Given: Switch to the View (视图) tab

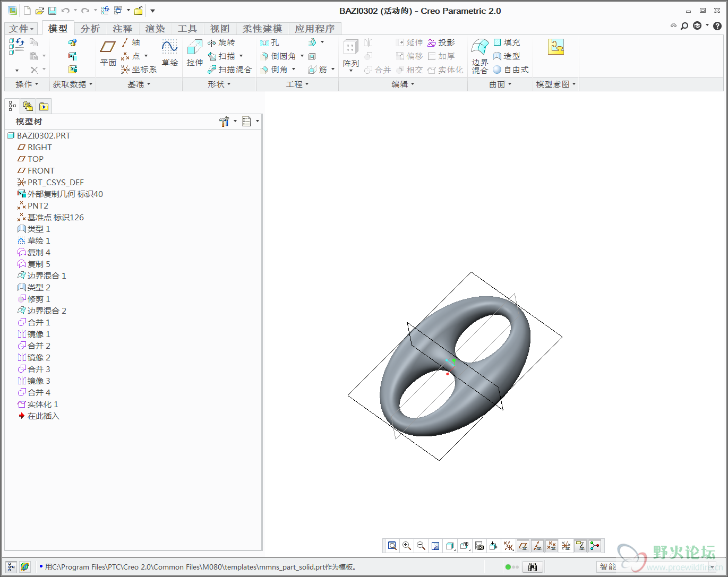Looking at the screenshot, I should pos(220,29).
